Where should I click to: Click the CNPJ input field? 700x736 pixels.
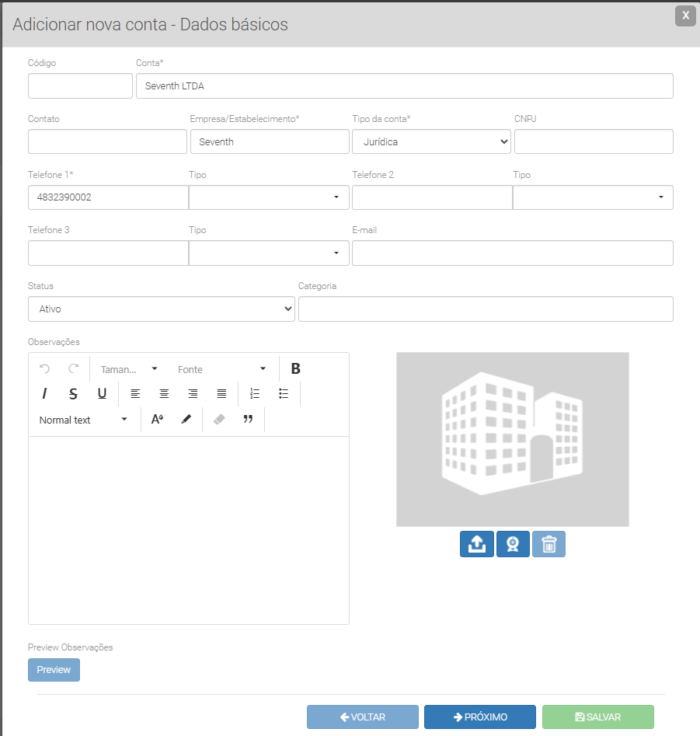tap(594, 141)
